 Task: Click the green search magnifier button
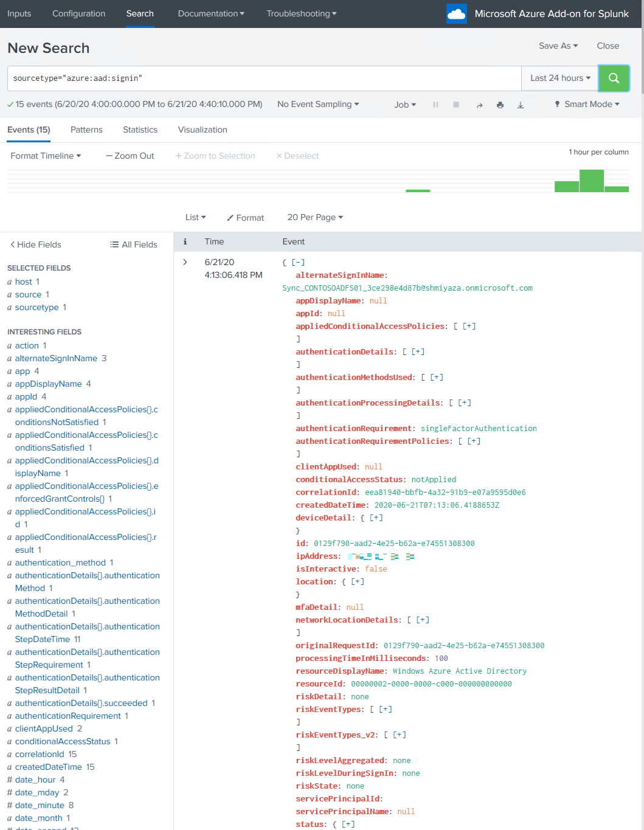(x=614, y=78)
